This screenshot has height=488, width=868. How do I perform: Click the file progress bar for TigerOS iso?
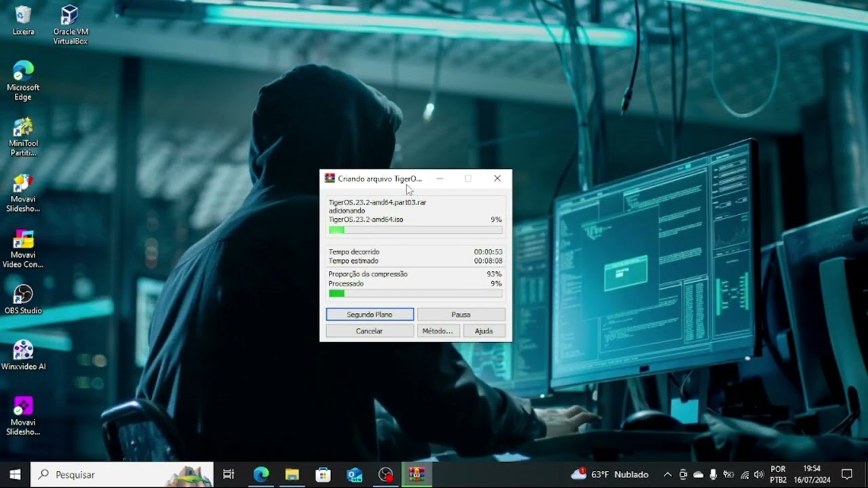tap(416, 230)
